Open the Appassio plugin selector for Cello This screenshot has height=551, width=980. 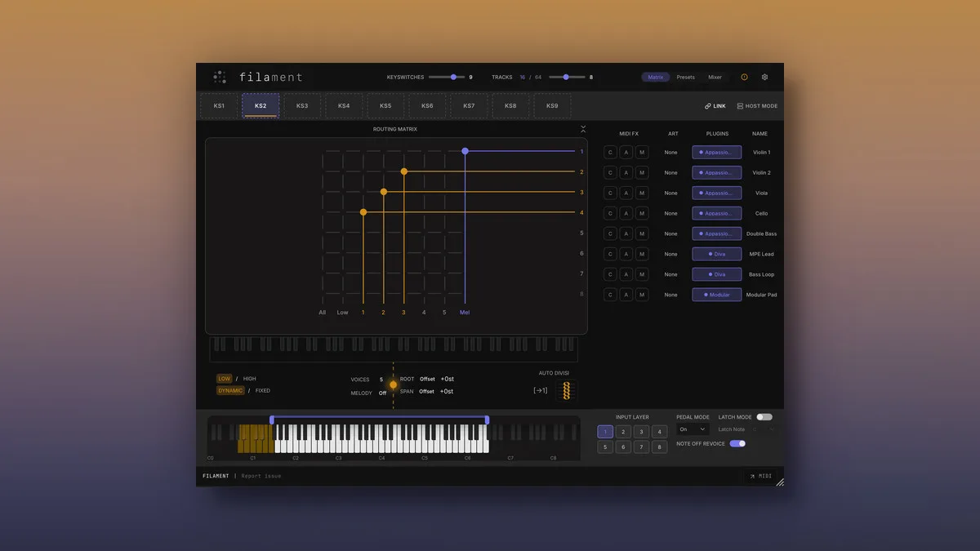click(x=717, y=213)
